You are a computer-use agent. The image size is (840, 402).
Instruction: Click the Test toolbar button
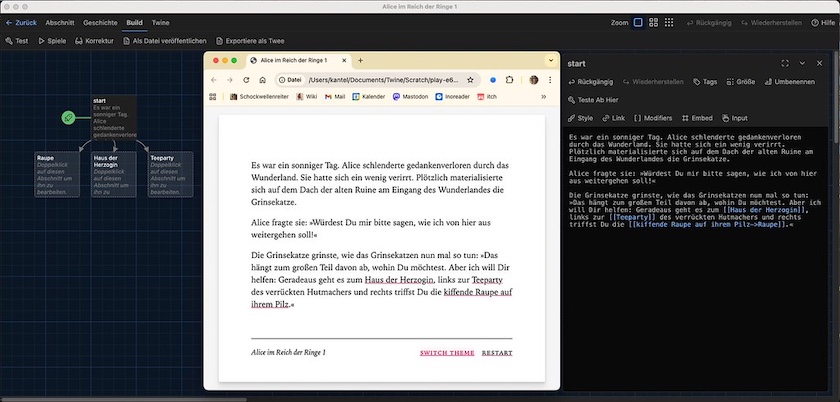(x=17, y=41)
